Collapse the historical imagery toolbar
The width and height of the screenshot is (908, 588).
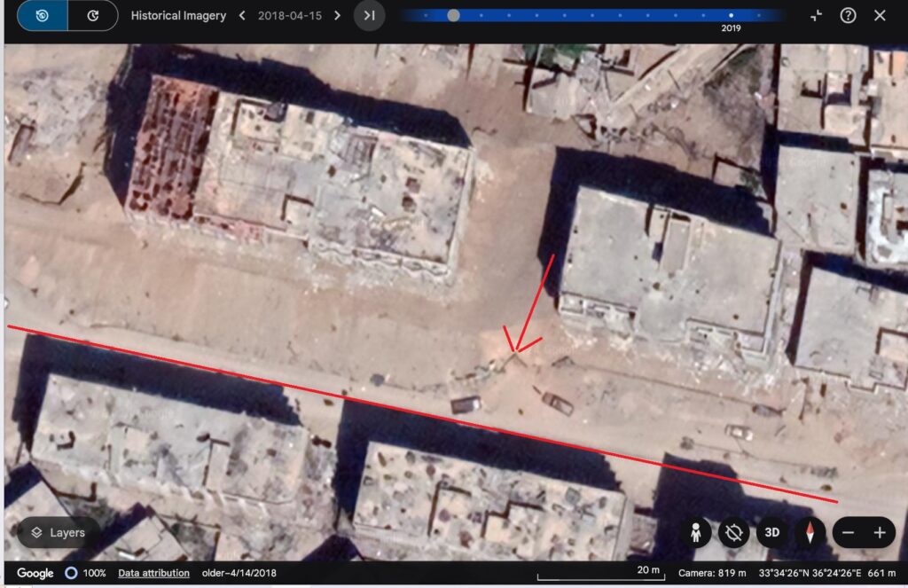point(816,16)
